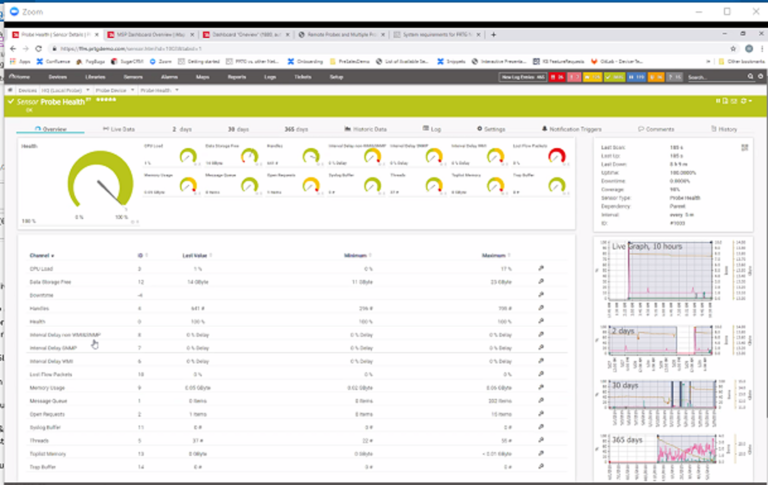The height and width of the screenshot is (485, 768).
Task: Switch to the Live Data tab
Action: (x=119, y=129)
